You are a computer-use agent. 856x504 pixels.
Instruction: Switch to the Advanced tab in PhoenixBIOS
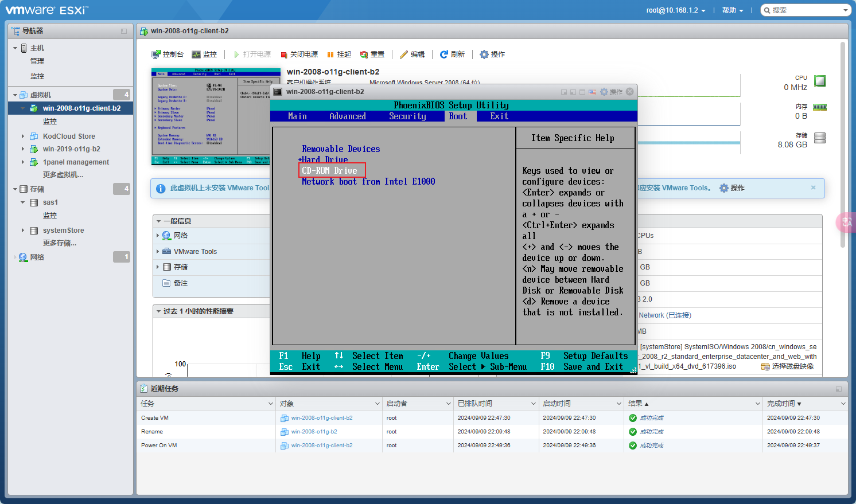coord(348,116)
